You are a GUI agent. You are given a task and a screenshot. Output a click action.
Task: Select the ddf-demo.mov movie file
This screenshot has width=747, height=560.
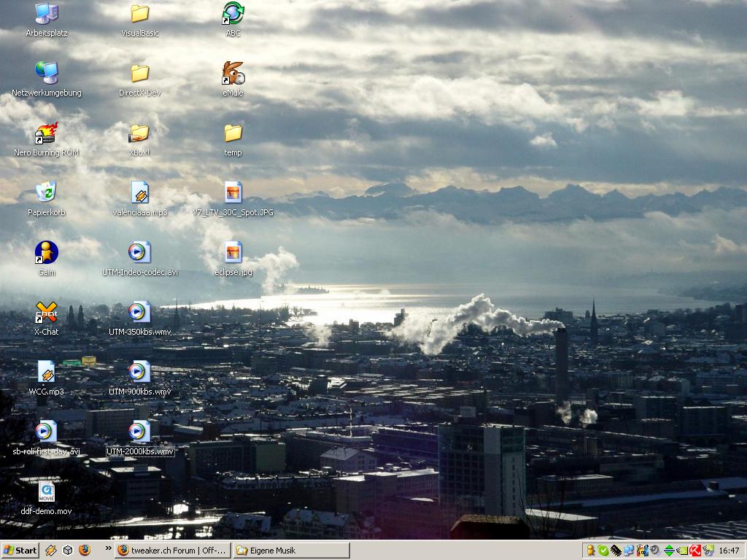point(46,492)
